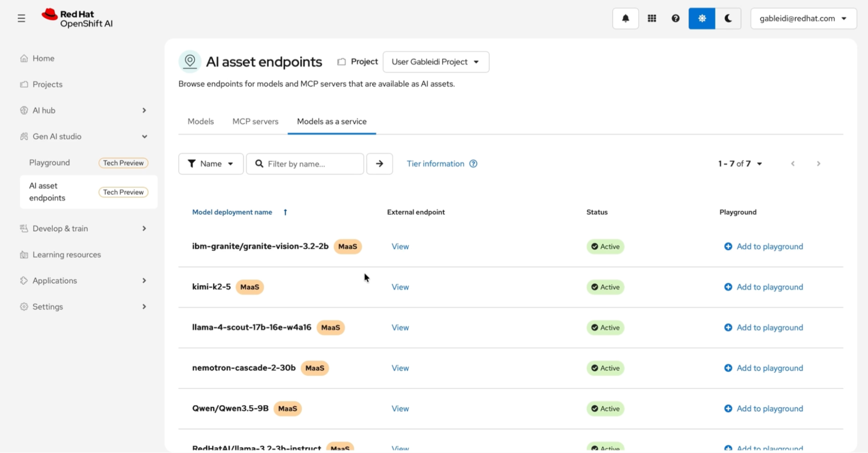
Task: Click Active status of Qwen3.5-9B
Action: (x=605, y=409)
